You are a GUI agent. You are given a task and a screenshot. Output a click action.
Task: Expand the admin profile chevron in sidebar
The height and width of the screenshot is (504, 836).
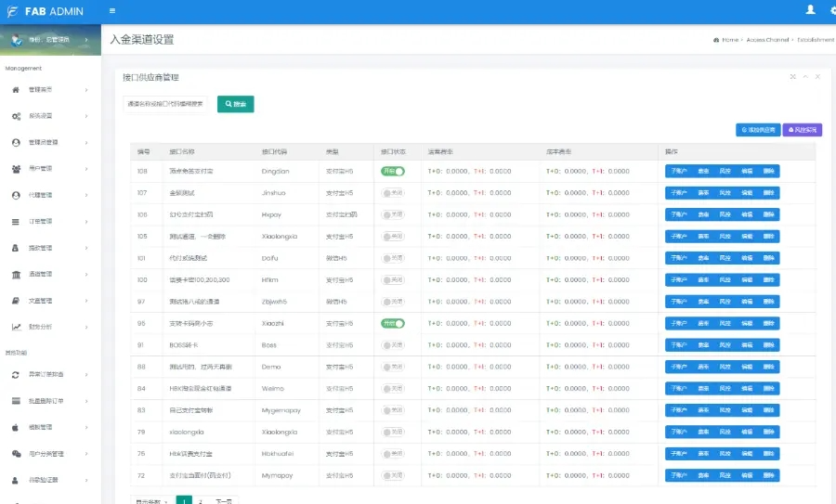click(86, 40)
